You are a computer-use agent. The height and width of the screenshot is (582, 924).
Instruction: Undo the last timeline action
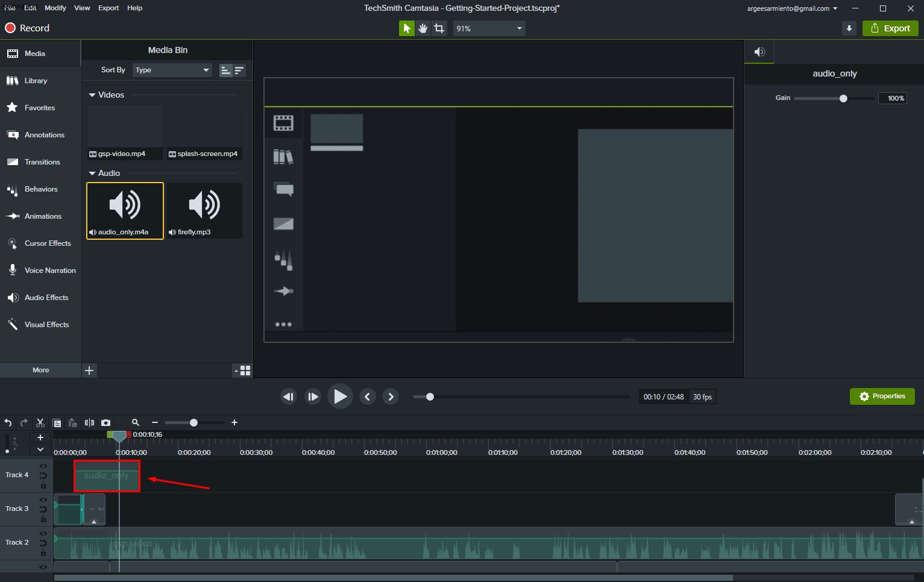8,423
